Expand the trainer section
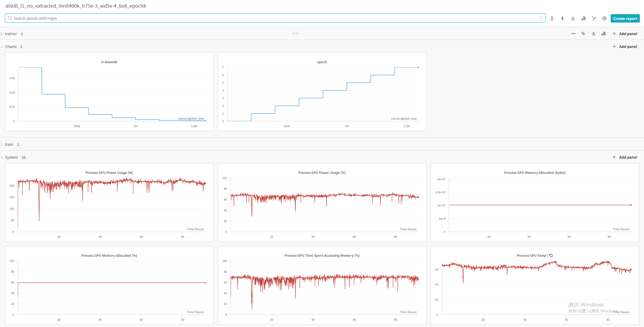 click(2, 34)
